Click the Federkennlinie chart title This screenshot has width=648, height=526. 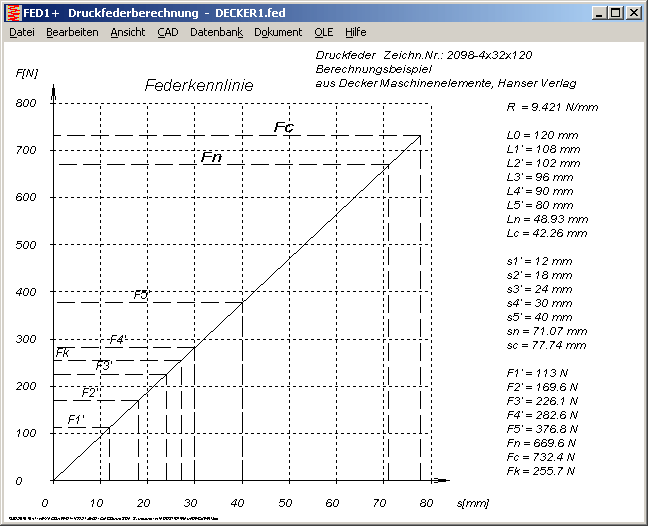coord(199,86)
